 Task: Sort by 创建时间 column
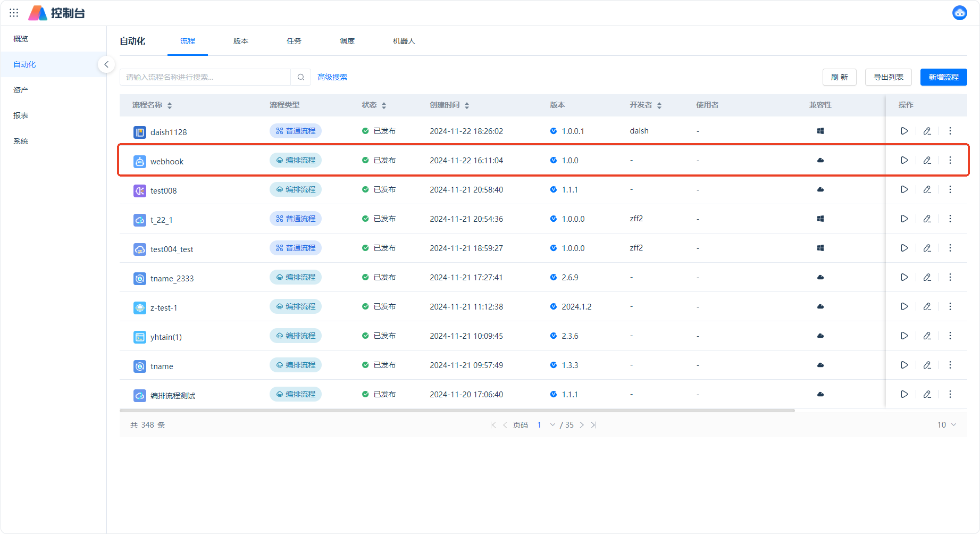coord(467,105)
